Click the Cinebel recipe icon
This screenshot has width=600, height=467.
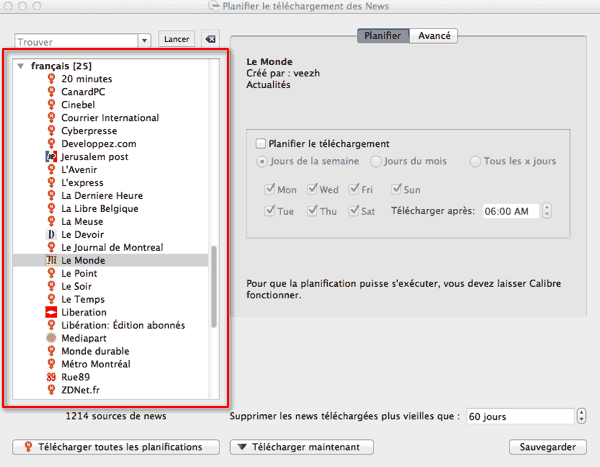(x=51, y=105)
